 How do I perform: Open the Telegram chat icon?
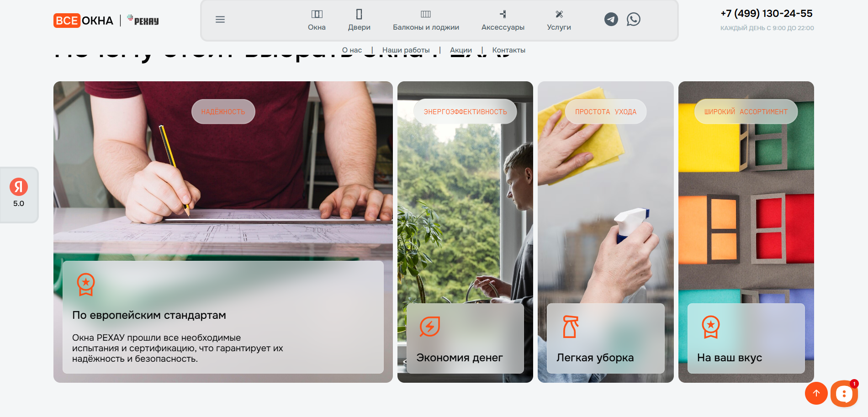pyautogui.click(x=611, y=19)
